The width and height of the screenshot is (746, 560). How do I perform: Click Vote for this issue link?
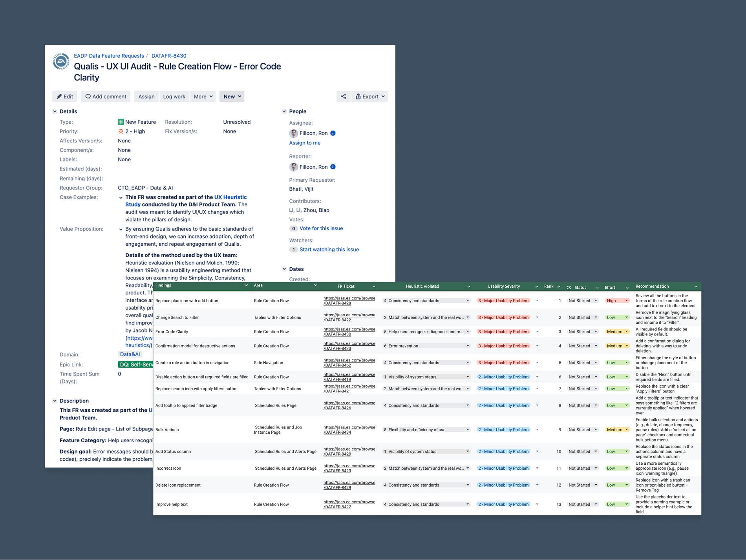click(x=321, y=228)
